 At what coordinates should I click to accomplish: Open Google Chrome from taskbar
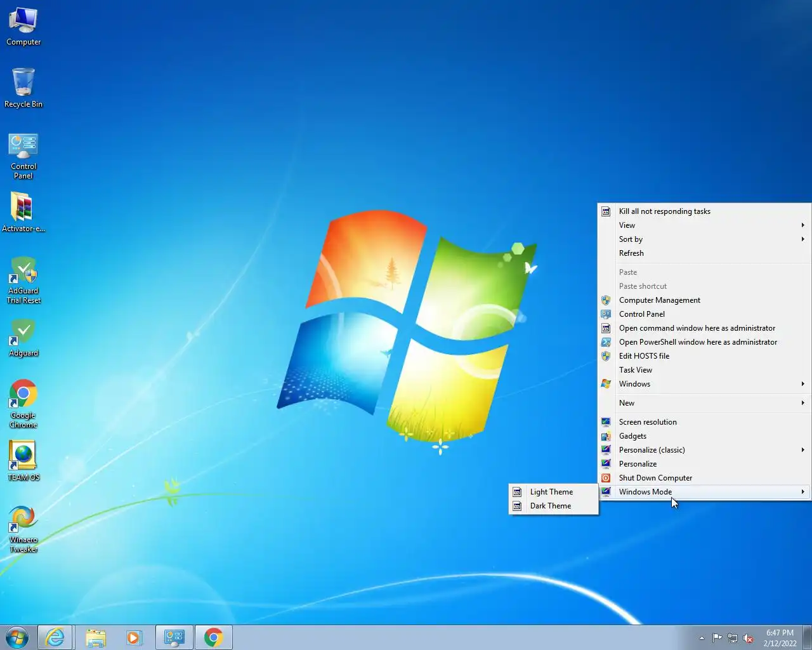[x=214, y=637]
